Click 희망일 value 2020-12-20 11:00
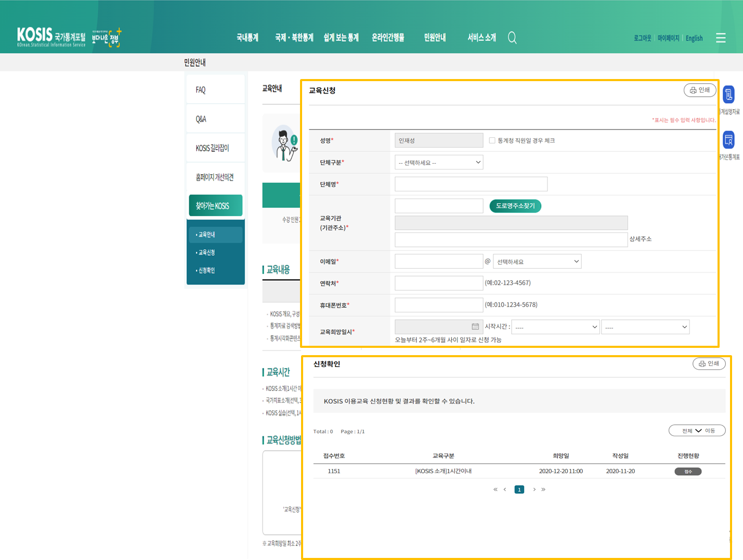Viewport: 743px width, 560px height. (561, 471)
